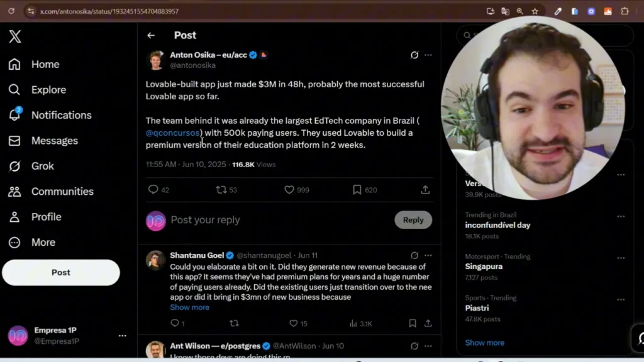Open three-dot menu on Shantanu Goel's reply
Screen dimensions: 644x362
click(x=428, y=256)
